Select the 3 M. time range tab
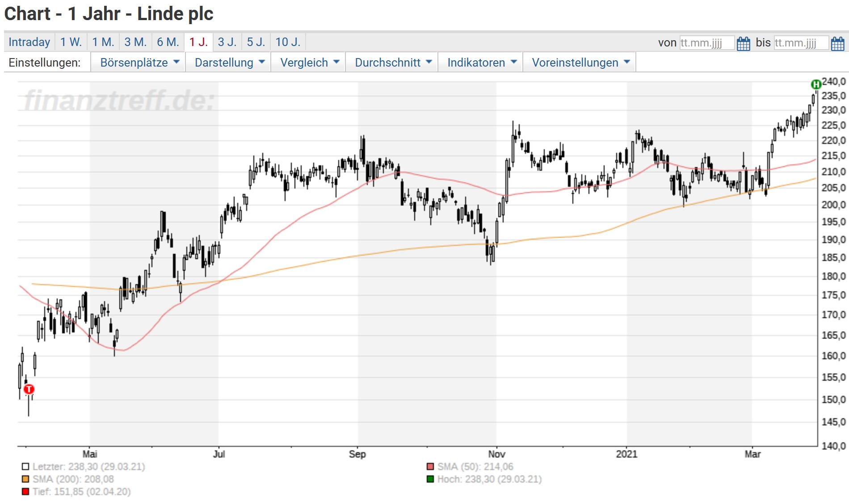This screenshot has width=849, height=504. pos(135,42)
